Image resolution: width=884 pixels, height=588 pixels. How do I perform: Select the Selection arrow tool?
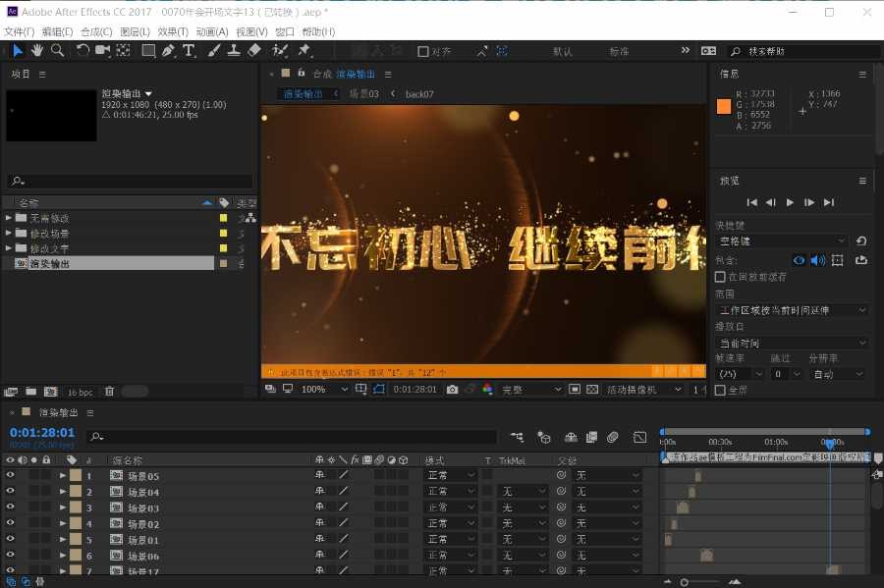click(x=18, y=51)
